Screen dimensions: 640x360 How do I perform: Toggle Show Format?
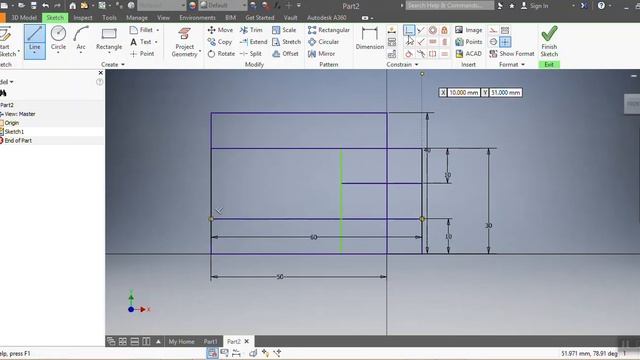[x=512, y=53]
